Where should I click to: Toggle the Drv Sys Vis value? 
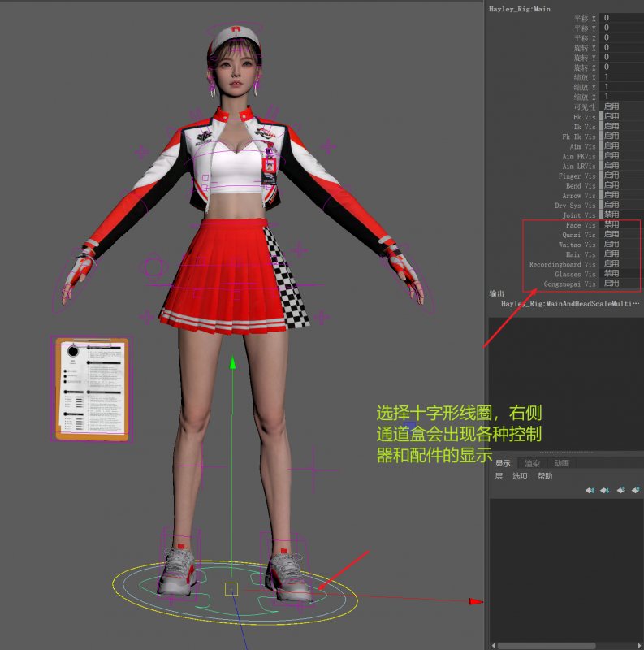tap(621, 205)
